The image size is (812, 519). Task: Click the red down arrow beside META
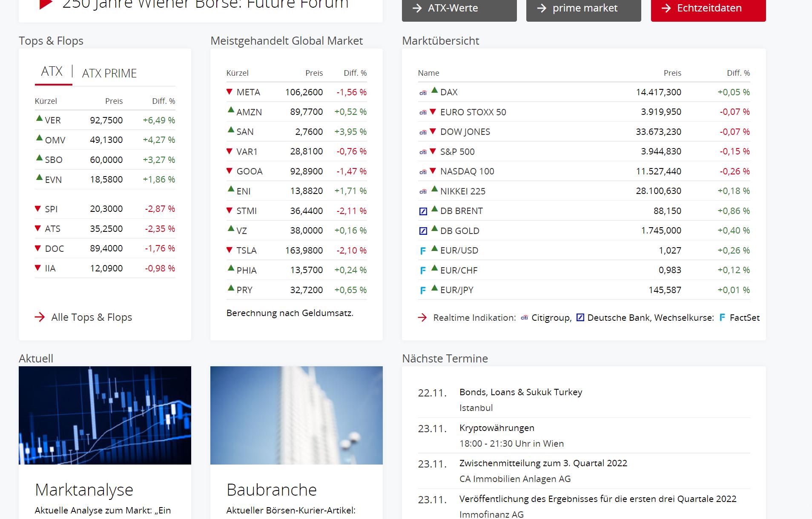point(230,91)
